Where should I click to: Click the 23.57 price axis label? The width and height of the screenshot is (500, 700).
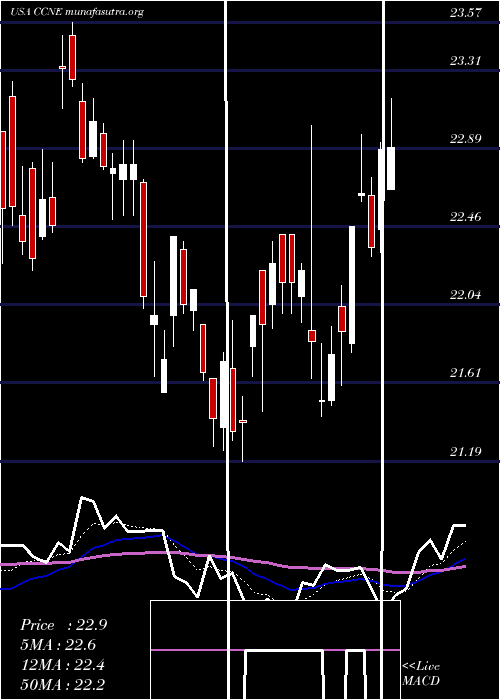click(465, 12)
